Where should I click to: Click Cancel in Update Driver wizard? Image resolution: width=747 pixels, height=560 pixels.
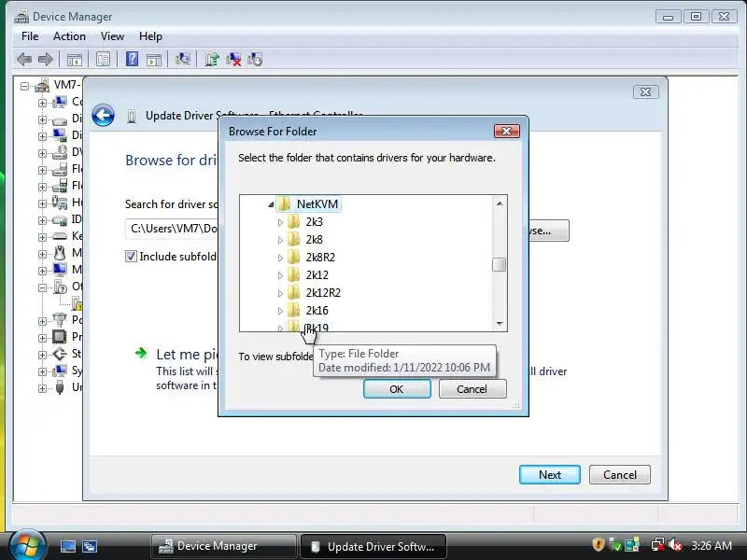[x=620, y=475]
